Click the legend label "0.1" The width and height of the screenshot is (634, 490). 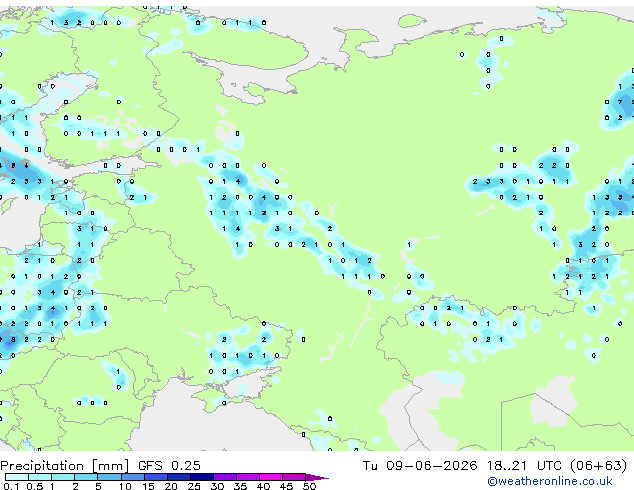coord(11,486)
